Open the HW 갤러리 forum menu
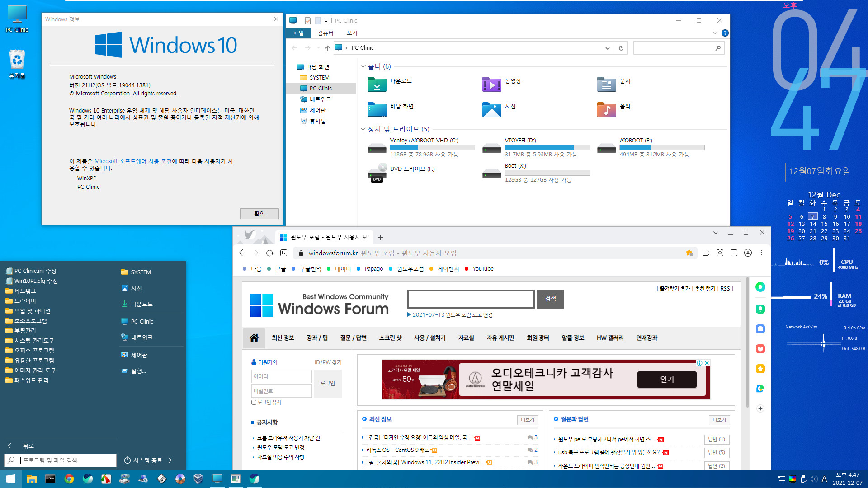 coord(610,338)
